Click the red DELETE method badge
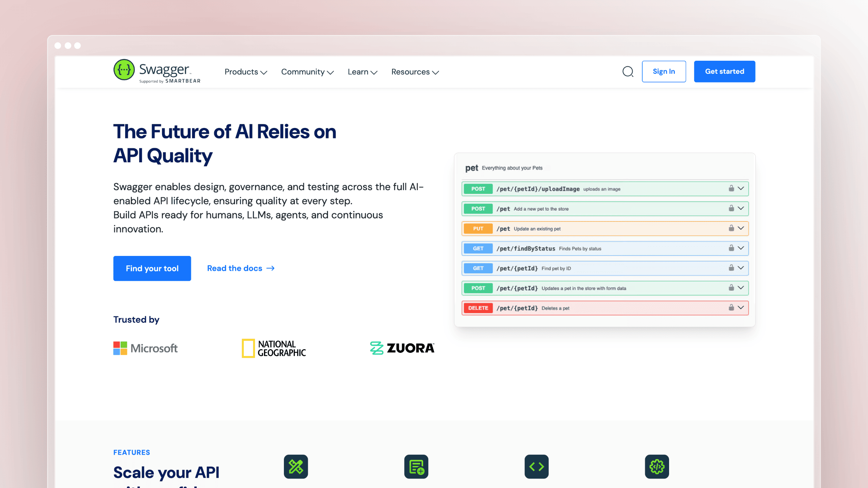868x488 pixels. click(x=478, y=308)
